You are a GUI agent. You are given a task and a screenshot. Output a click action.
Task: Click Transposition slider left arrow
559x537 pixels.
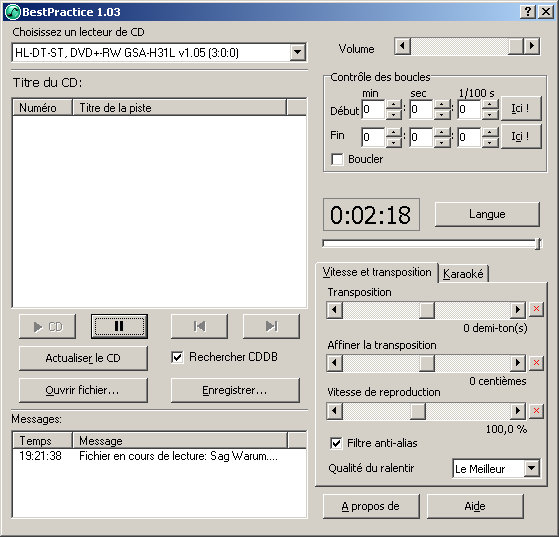pos(334,310)
